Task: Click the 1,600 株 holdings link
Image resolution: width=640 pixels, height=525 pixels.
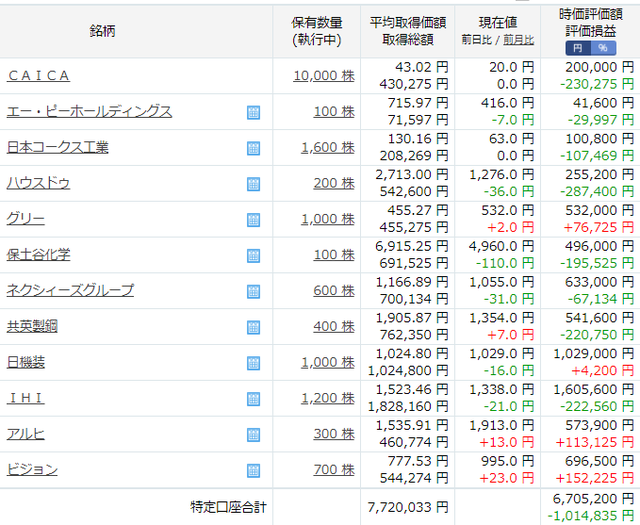Action: (328, 147)
